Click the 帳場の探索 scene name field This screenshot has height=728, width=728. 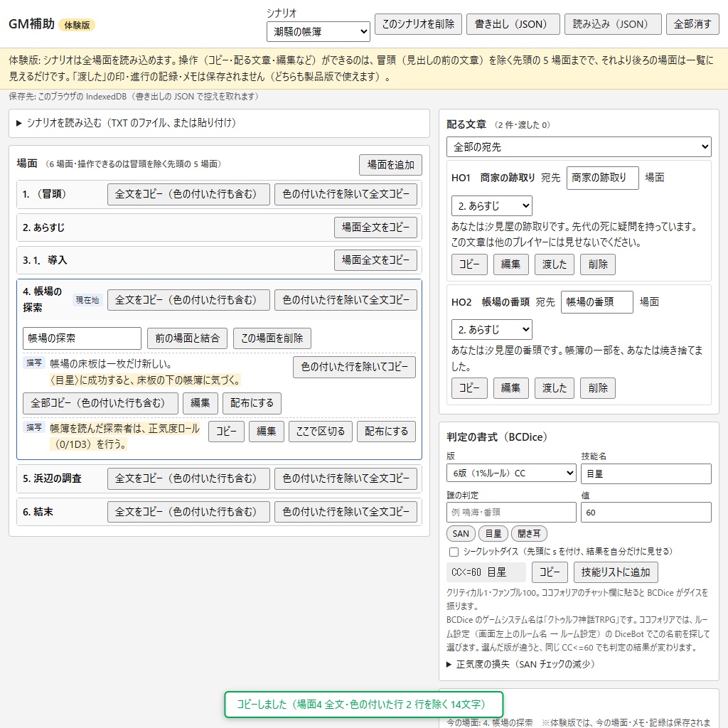pyautogui.click(x=82, y=338)
